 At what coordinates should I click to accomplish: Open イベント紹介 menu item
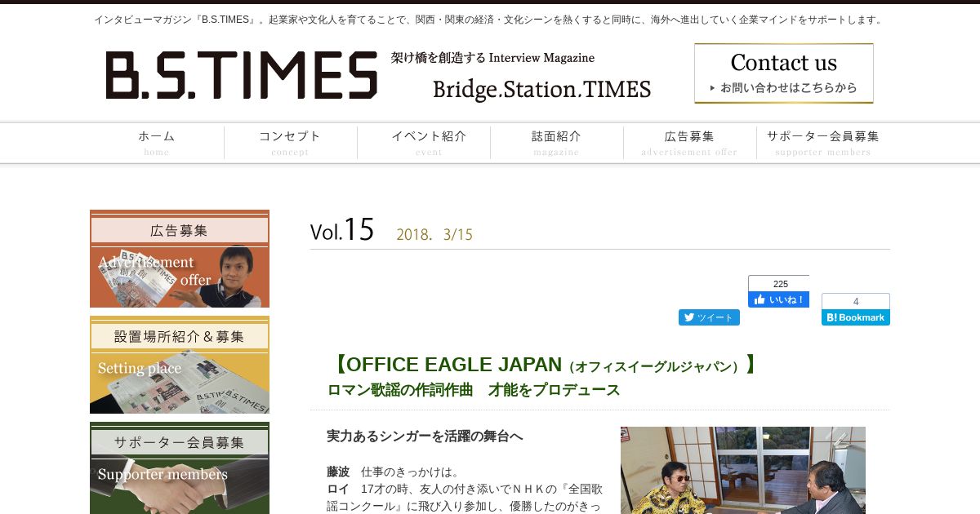424,143
